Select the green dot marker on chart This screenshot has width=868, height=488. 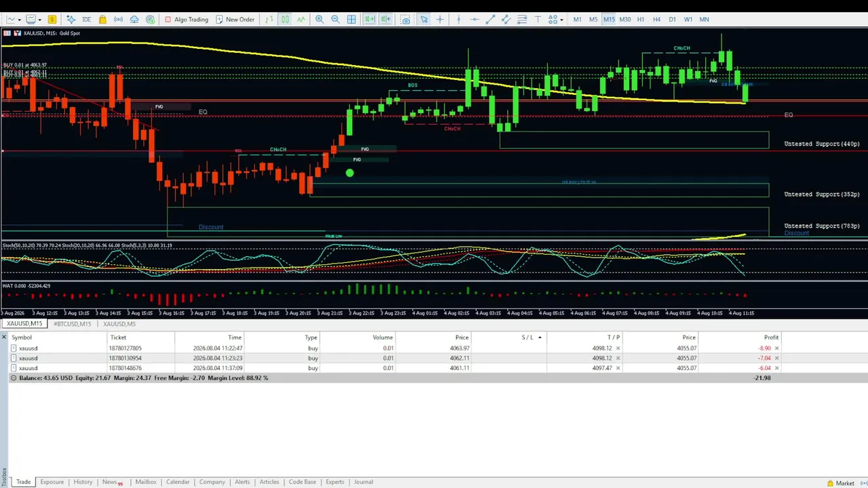(349, 174)
